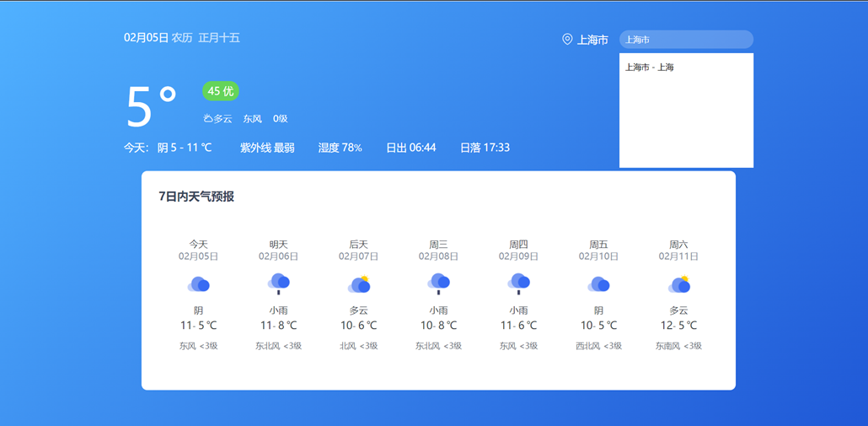The width and height of the screenshot is (868, 426).
Task: Click the 日出 06:44 sunrise text
Action: pyautogui.click(x=411, y=148)
